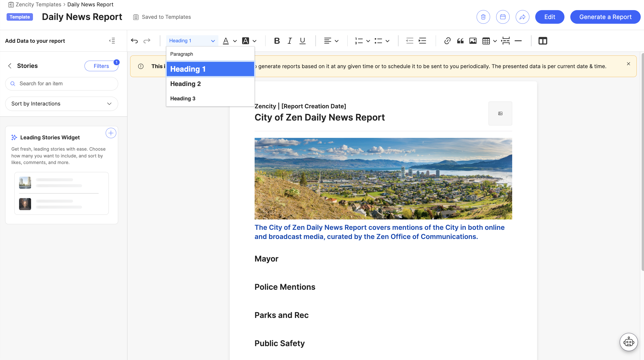644x360 pixels.
Task: Click the share icon near Edit button
Action: coord(522,17)
